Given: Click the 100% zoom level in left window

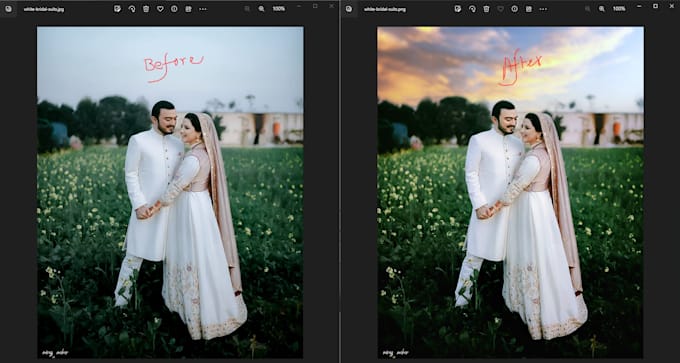Looking at the screenshot, I should click(x=278, y=9).
